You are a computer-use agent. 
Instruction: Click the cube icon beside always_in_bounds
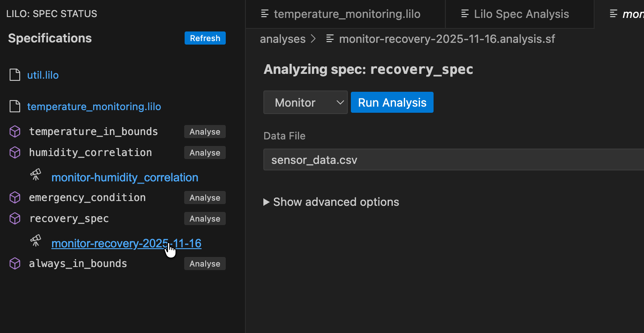[15, 264]
